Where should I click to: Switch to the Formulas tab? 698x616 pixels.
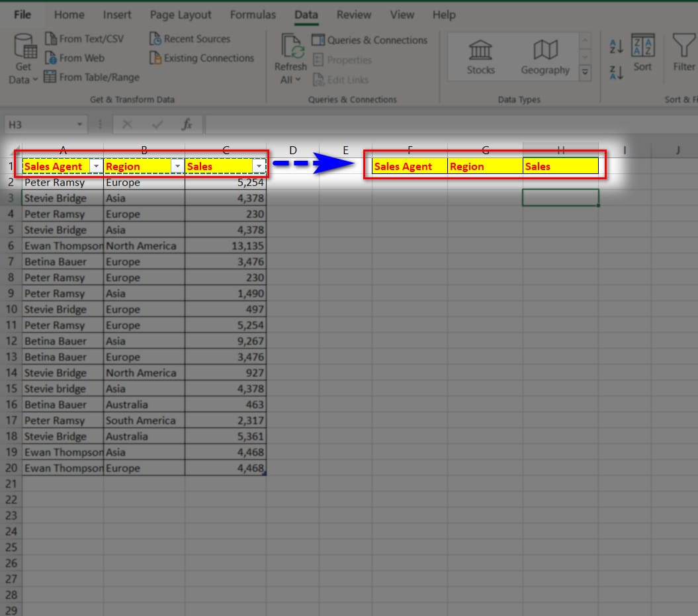click(x=253, y=15)
